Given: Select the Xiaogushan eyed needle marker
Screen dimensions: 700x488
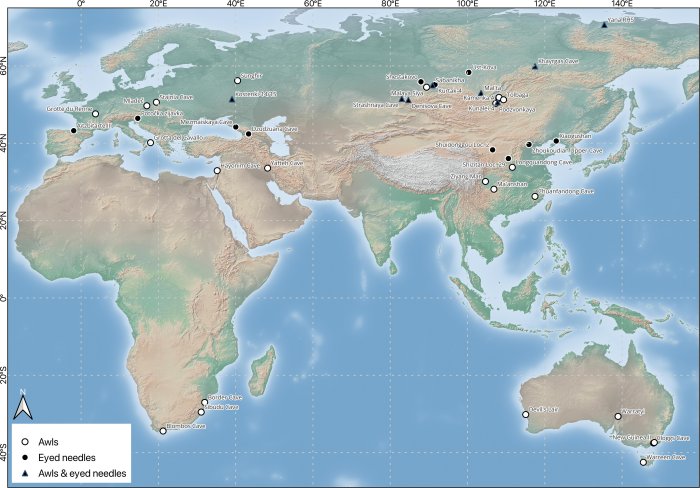Looking at the screenshot, I should (556, 141).
